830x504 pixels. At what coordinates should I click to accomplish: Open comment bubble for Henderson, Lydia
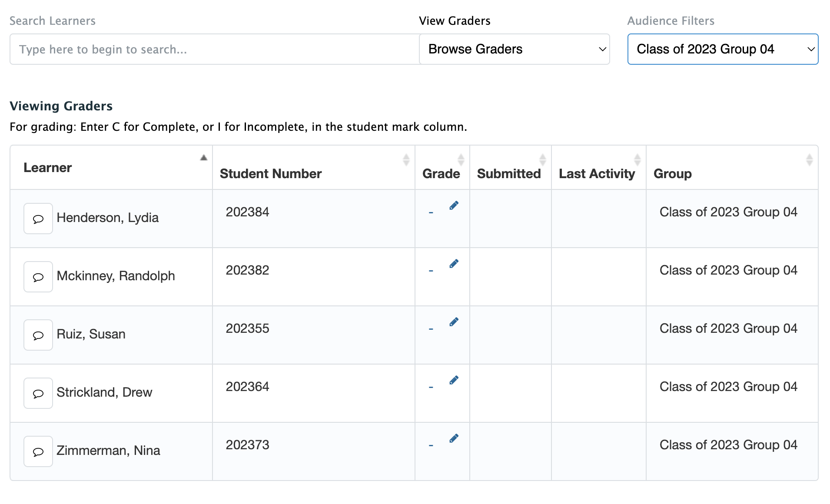pyautogui.click(x=38, y=219)
